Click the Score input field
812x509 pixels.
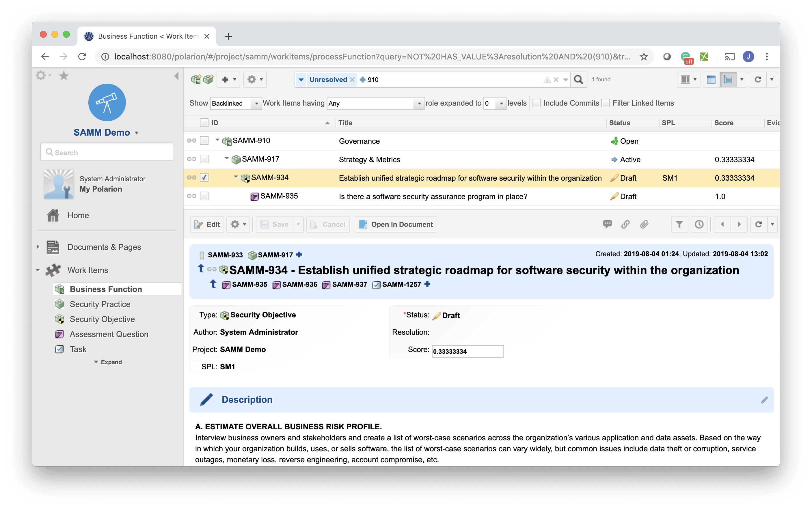click(x=468, y=351)
